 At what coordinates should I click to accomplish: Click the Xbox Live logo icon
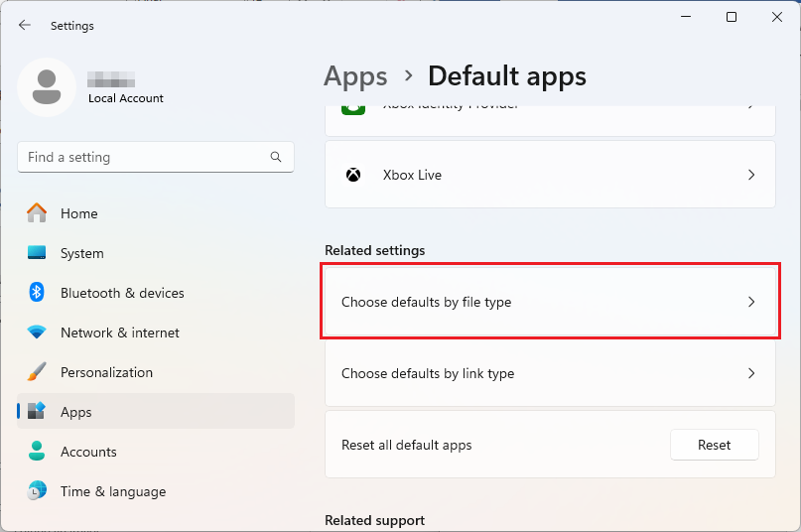[353, 175]
